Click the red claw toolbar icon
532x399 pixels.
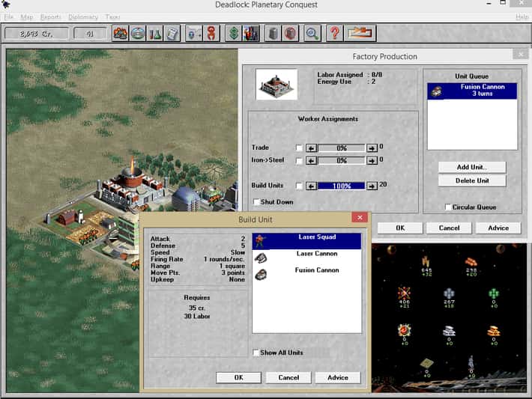point(211,33)
